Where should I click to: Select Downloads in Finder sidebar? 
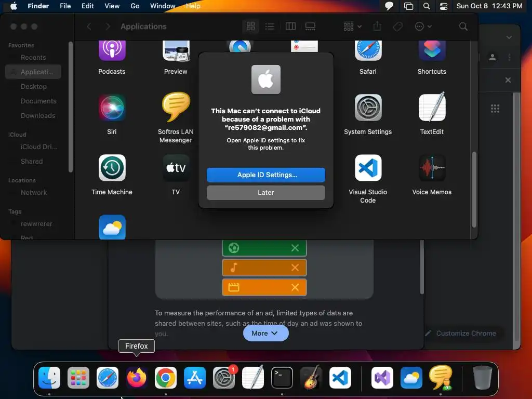coord(33,116)
